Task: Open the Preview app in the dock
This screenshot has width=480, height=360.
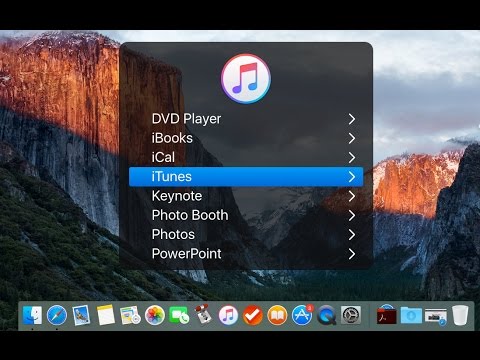Action: pos(81,315)
